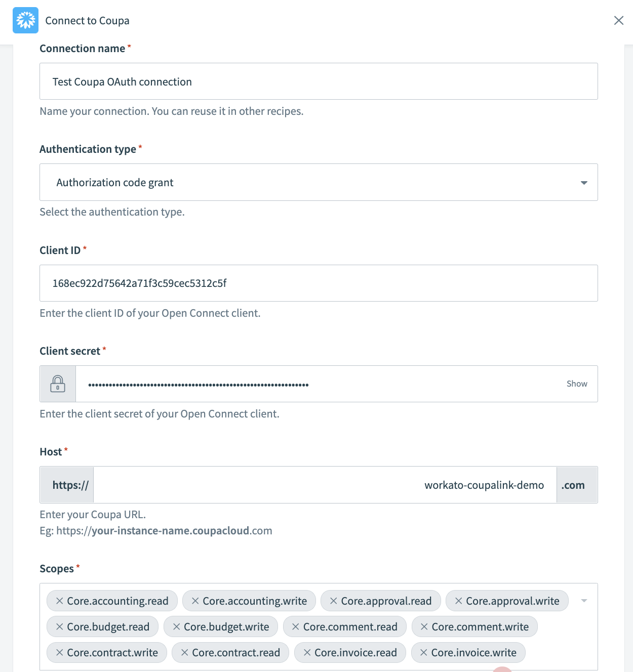Remove the Core.accounting.write scope
This screenshot has height=672, width=633.
click(195, 601)
